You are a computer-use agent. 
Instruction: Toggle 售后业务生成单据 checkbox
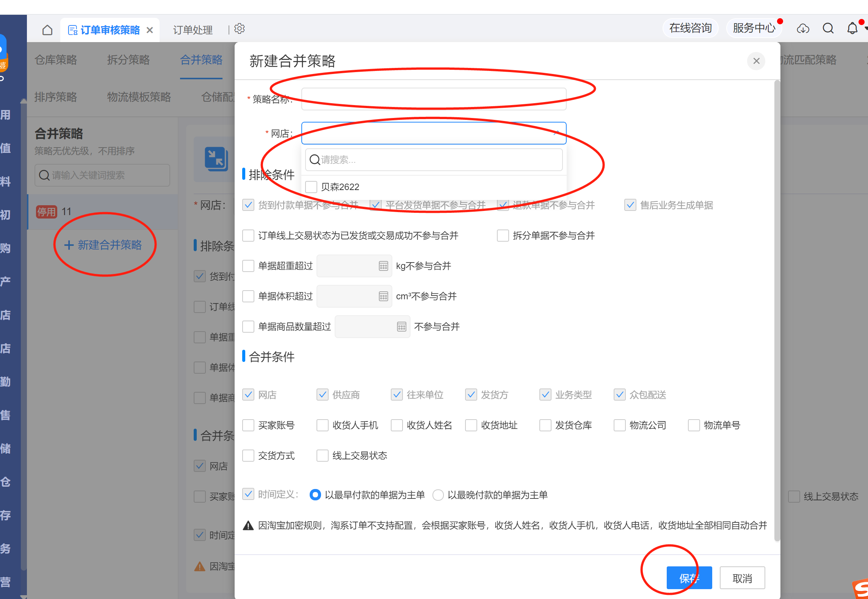(x=630, y=205)
